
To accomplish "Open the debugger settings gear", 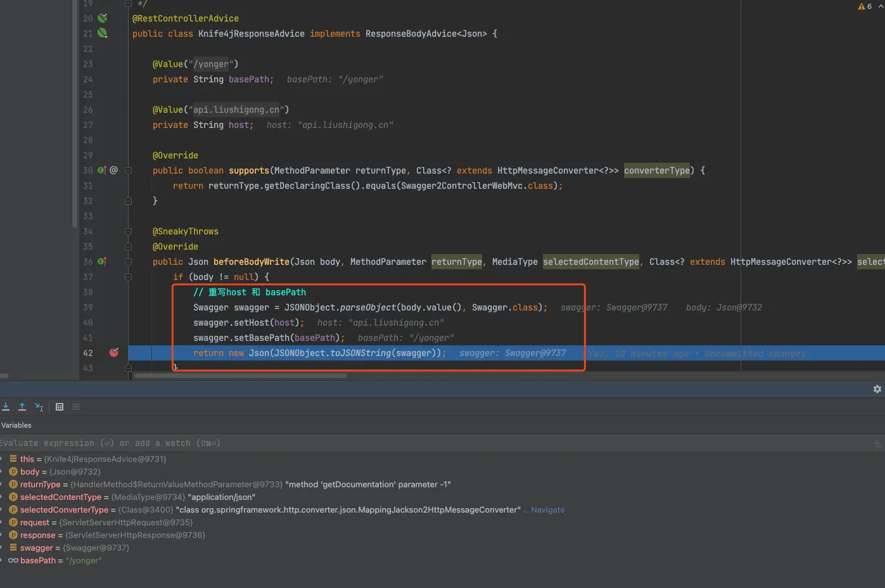I will point(877,389).
